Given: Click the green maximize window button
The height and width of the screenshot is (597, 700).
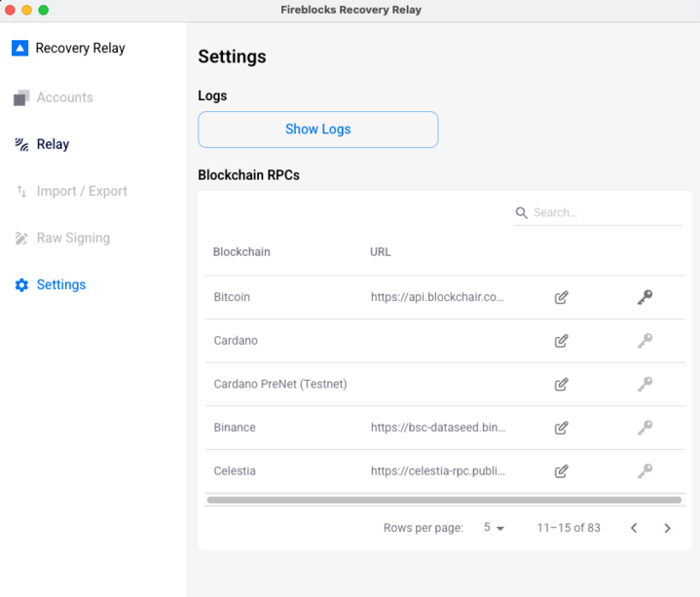Looking at the screenshot, I should (43, 10).
